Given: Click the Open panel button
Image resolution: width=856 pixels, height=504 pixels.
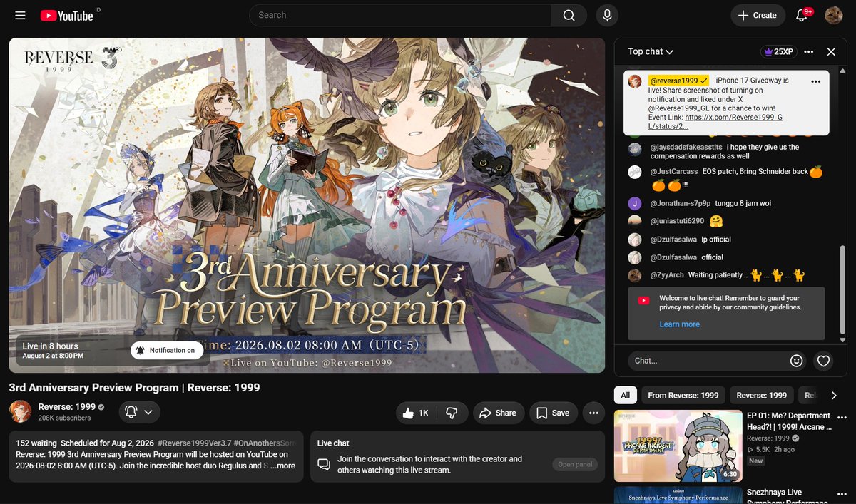Looking at the screenshot, I should click(575, 464).
